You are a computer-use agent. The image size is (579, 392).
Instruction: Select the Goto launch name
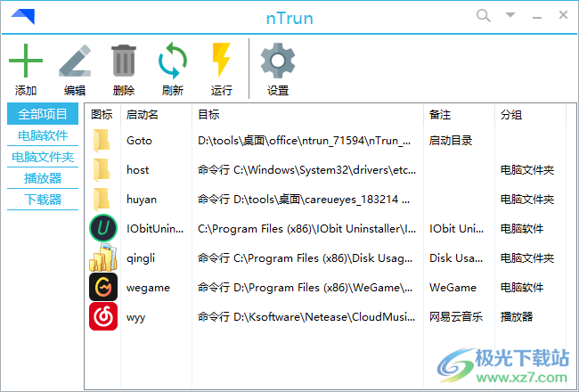coord(139,141)
